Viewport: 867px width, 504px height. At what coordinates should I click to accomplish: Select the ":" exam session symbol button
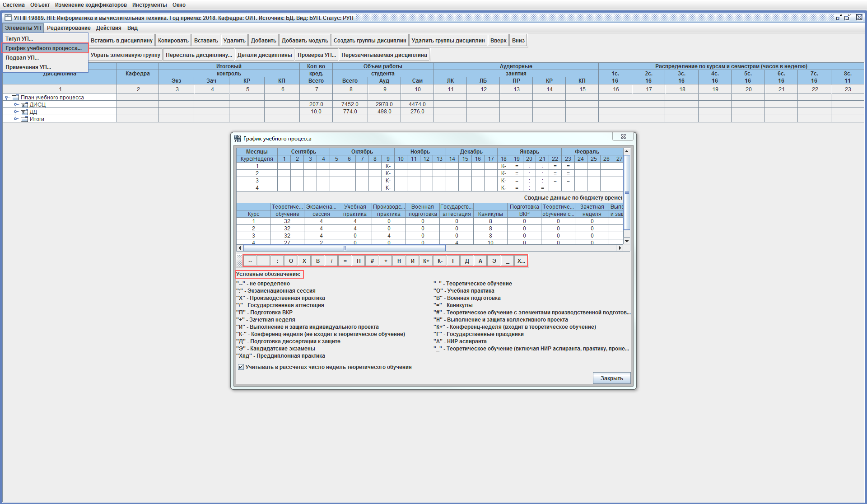[x=277, y=261]
